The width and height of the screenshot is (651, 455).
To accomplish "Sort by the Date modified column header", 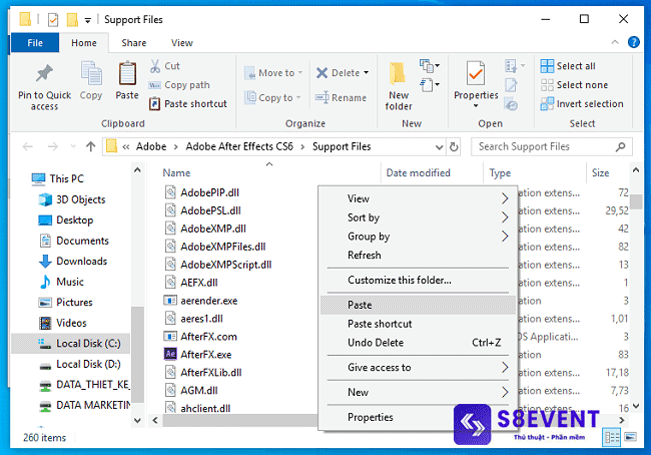I will coord(418,173).
